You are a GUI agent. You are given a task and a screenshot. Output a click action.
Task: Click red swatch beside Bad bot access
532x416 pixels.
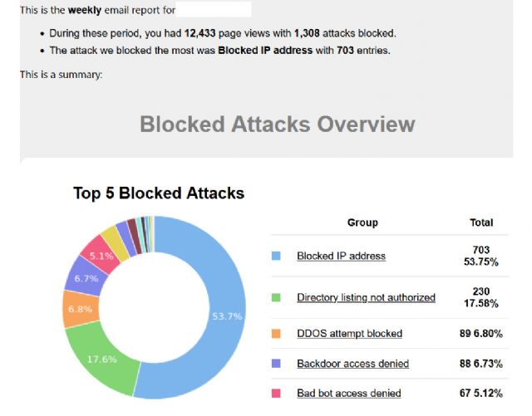point(277,393)
